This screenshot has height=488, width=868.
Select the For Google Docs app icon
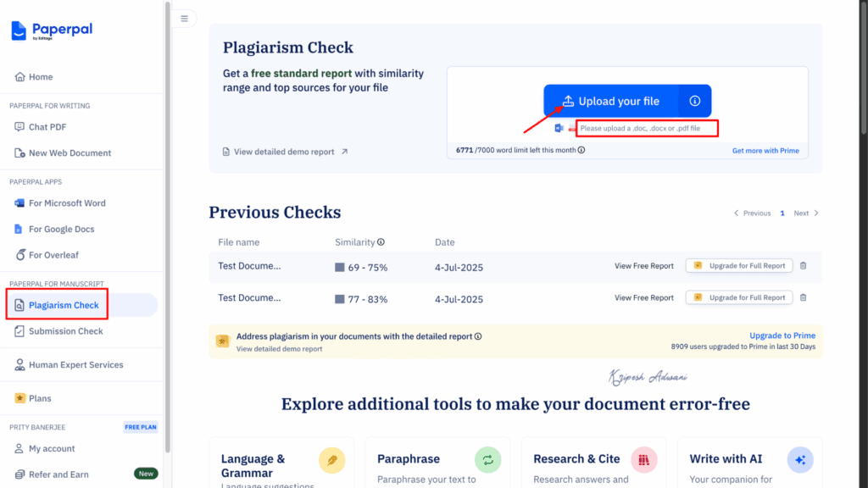tap(20, 229)
